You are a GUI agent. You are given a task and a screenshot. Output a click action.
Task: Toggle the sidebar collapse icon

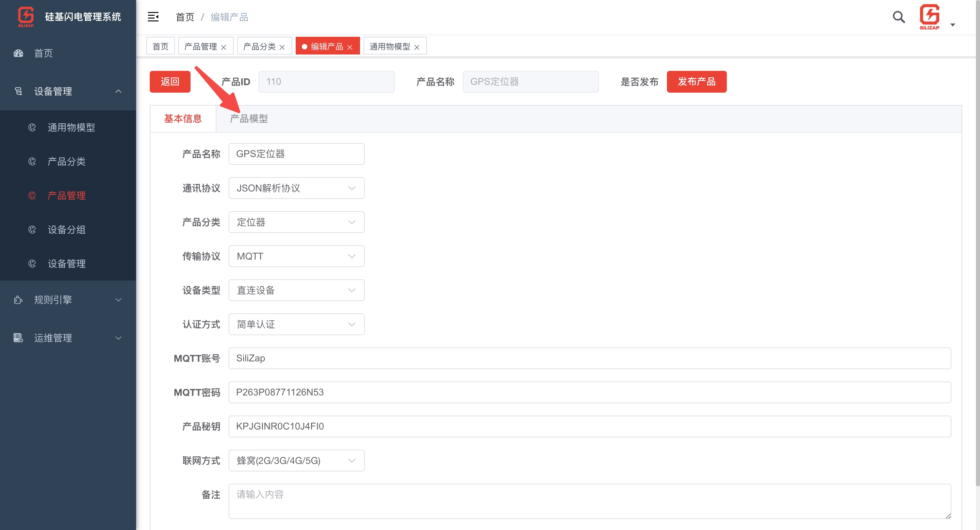point(153,17)
